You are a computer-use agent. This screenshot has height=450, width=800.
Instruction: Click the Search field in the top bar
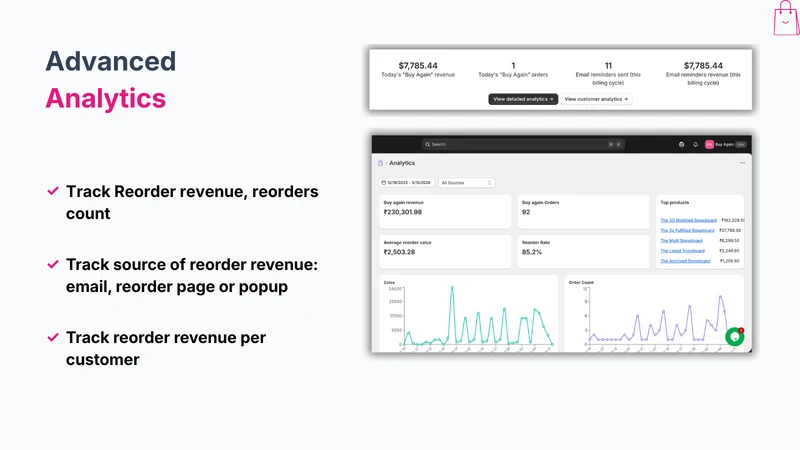pyautogui.click(x=522, y=144)
